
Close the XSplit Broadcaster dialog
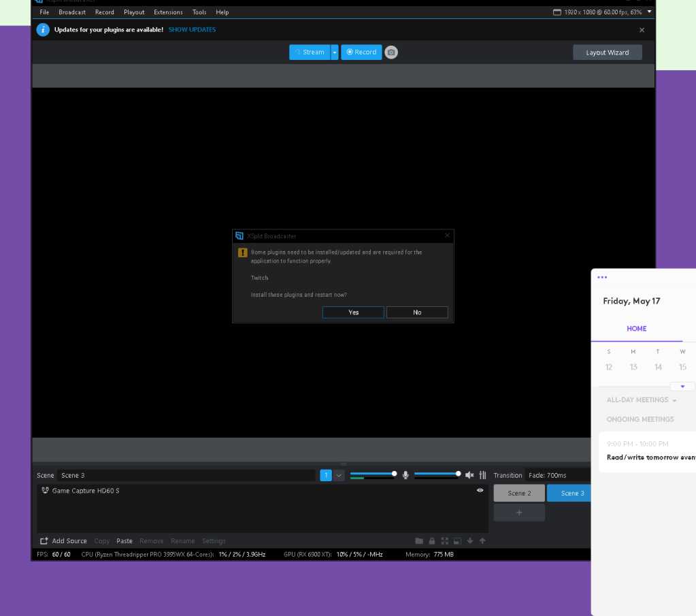[x=447, y=236]
